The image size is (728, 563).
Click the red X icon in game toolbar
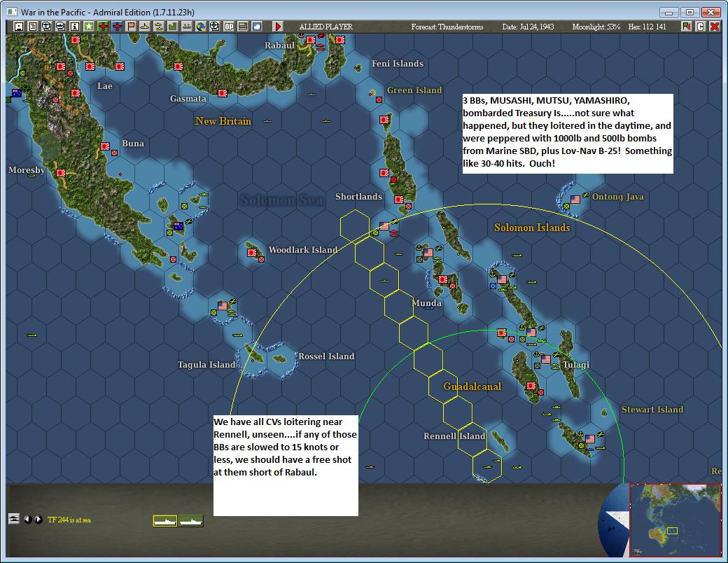(715, 27)
